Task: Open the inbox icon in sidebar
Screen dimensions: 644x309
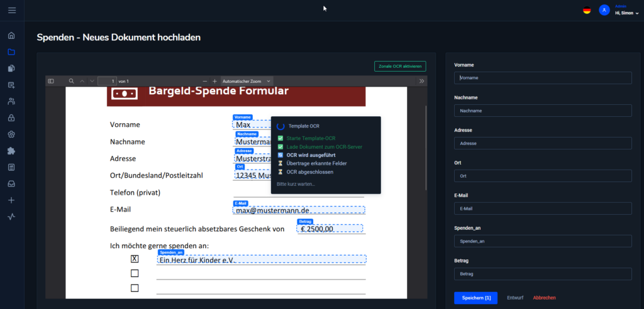Action: pyautogui.click(x=11, y=184)
